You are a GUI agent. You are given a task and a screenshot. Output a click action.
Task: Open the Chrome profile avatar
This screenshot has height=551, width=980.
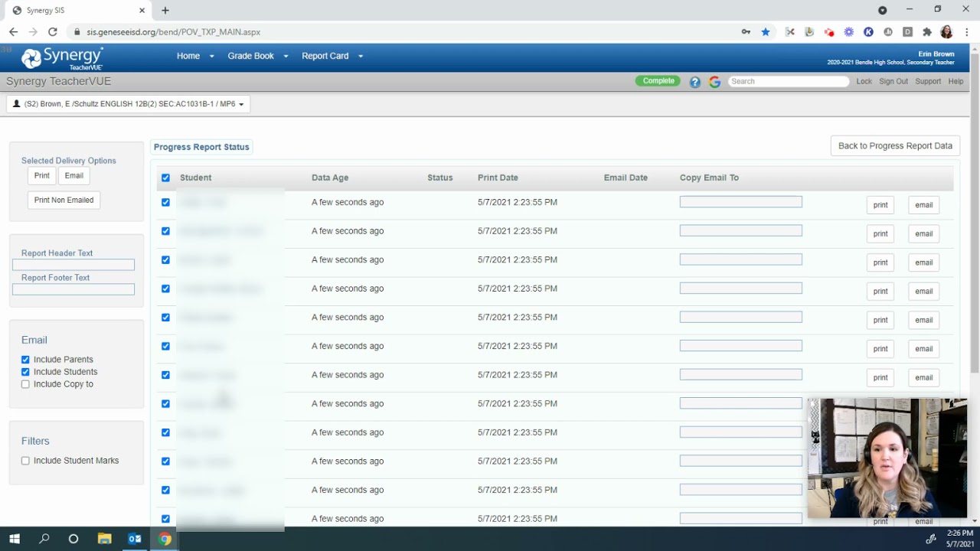947,32
